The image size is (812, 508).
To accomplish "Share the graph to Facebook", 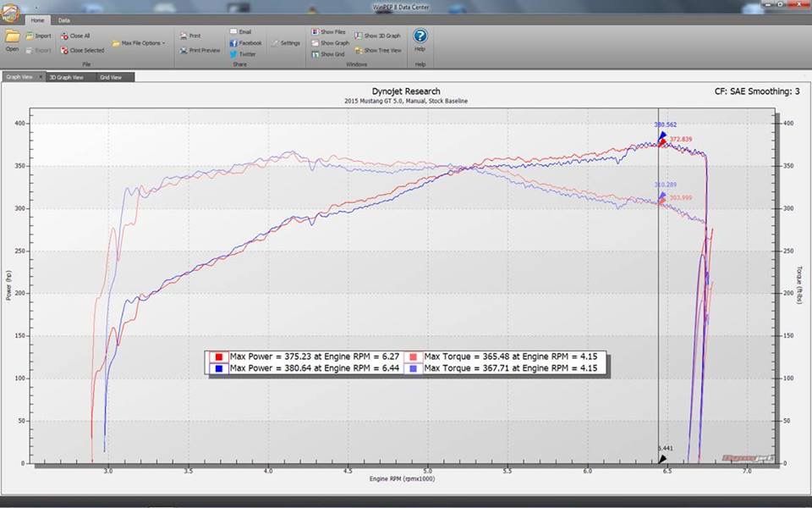I will tap(246, 43).
